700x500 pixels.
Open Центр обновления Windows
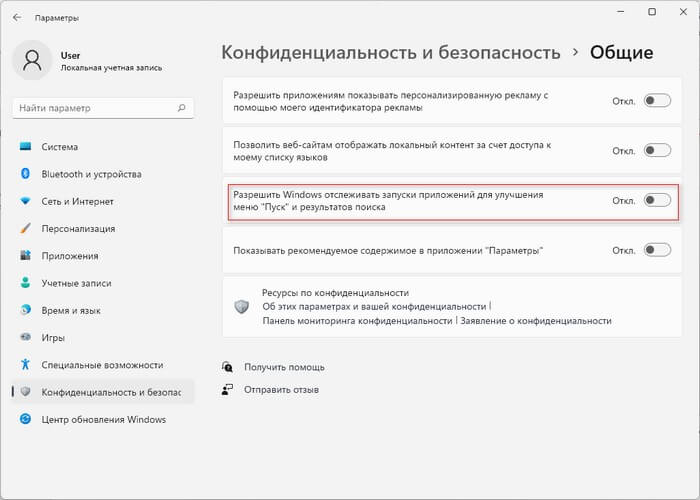tap(103, 419)
